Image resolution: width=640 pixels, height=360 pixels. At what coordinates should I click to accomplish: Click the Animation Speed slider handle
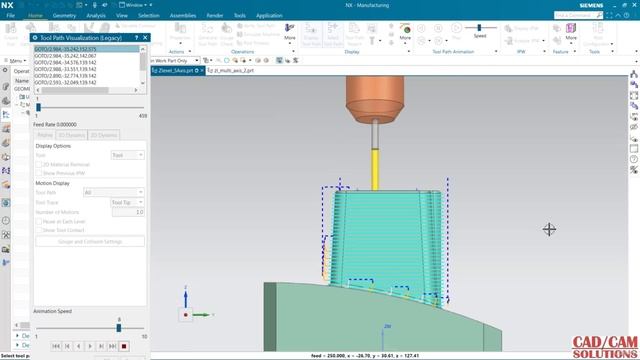click(x=119, y=328)
